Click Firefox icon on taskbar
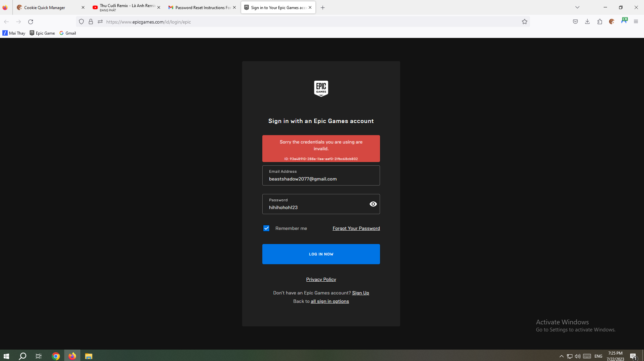The image size is (644, 361). [x=72, y=356]
